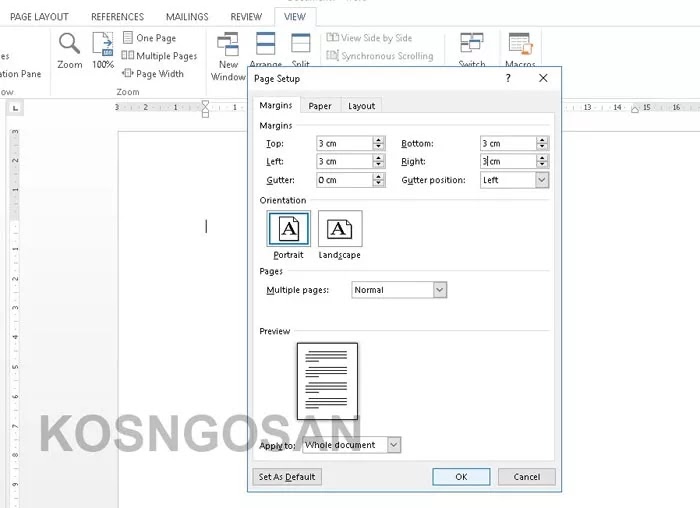Viewport: 700px width, 508px height.
Task: Open Apply to dropdown
Action: (x=394, y=445)
